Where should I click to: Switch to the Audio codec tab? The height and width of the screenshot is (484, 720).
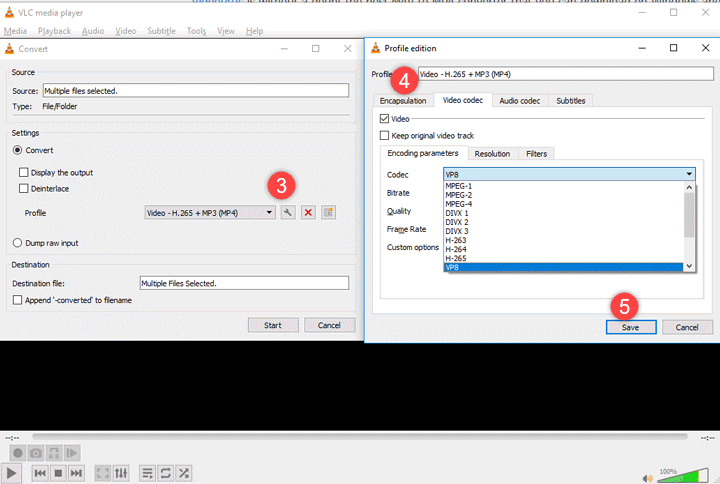(x=520, y=101)
